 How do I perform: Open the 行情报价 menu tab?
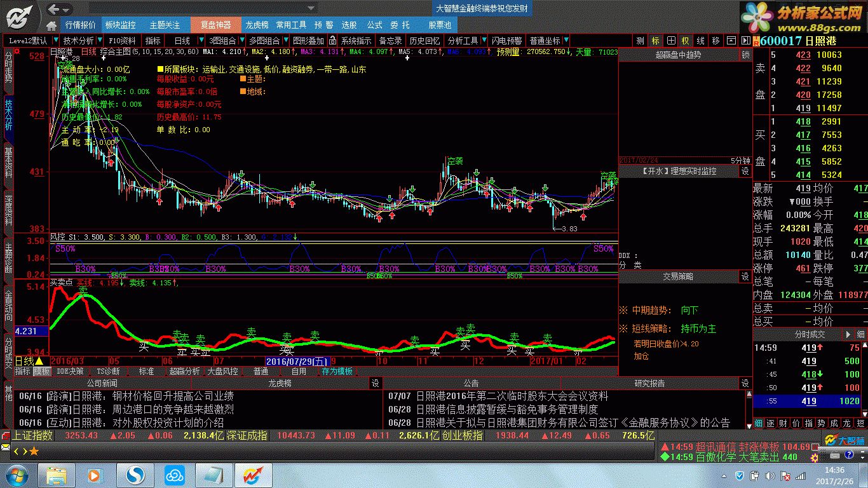point(81,25)
